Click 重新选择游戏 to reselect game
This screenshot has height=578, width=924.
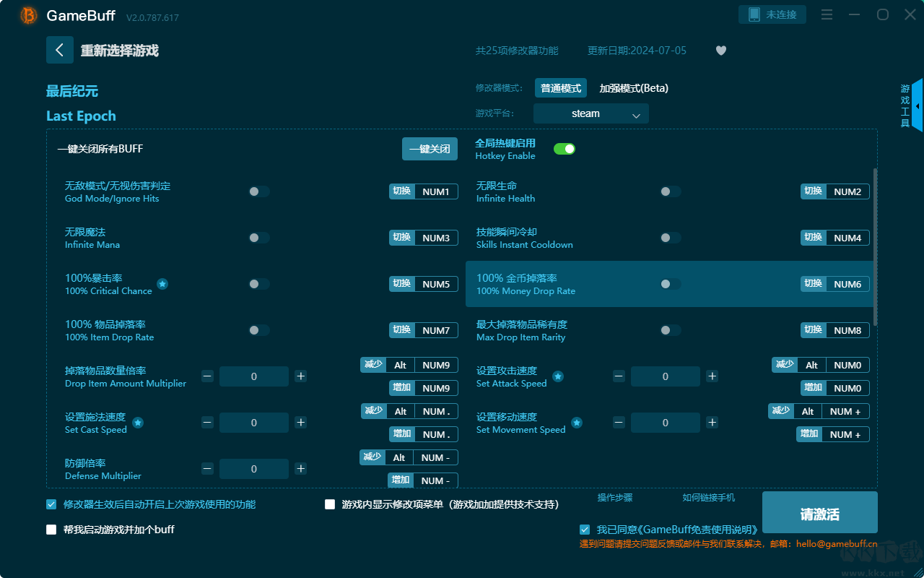[x=120, y=51]
